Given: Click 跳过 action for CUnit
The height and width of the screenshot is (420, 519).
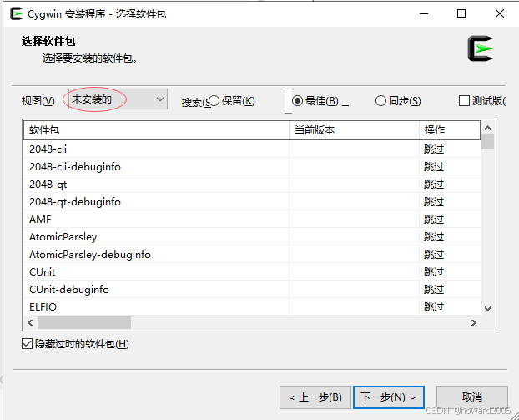Looking at the screenshot, I should pyautogui.click(x=434, y=272).
